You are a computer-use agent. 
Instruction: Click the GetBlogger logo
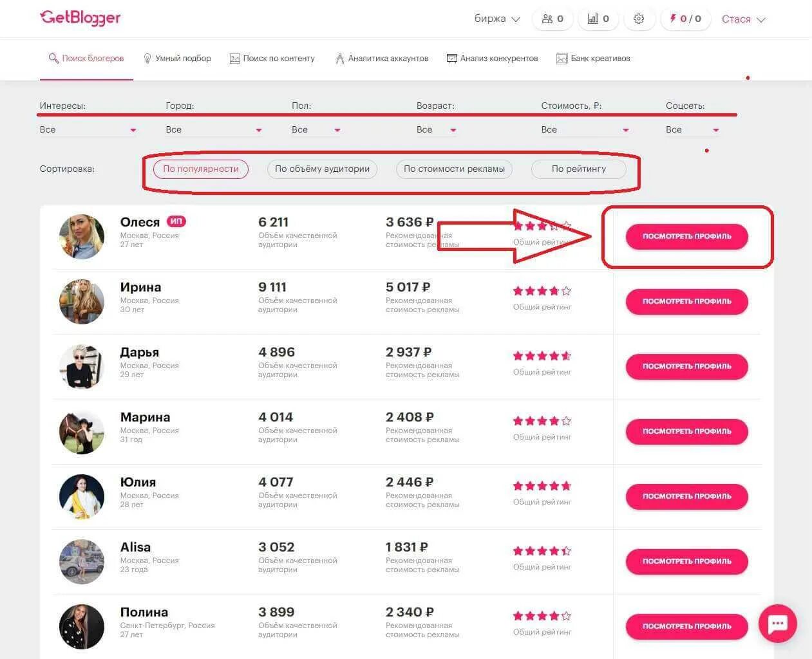pos(80,17)
